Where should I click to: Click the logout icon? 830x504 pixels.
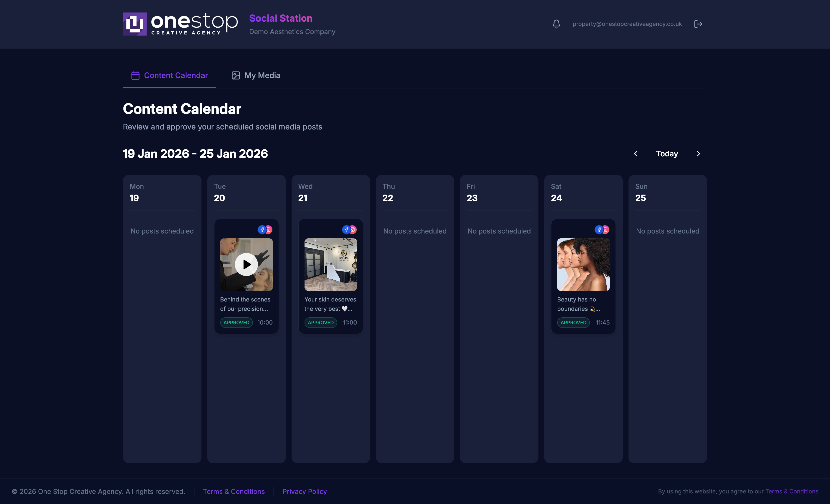click(698, 24)
